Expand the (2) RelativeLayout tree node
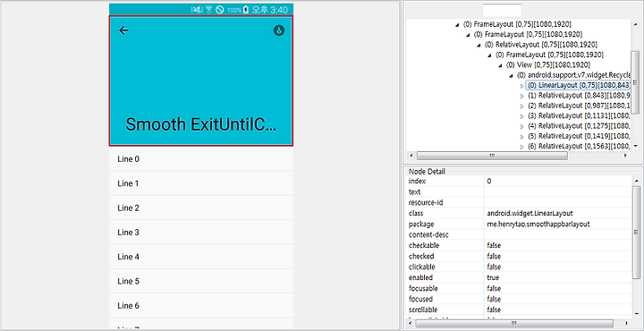Screen dimensions: 644x331 tap(522, 106)
